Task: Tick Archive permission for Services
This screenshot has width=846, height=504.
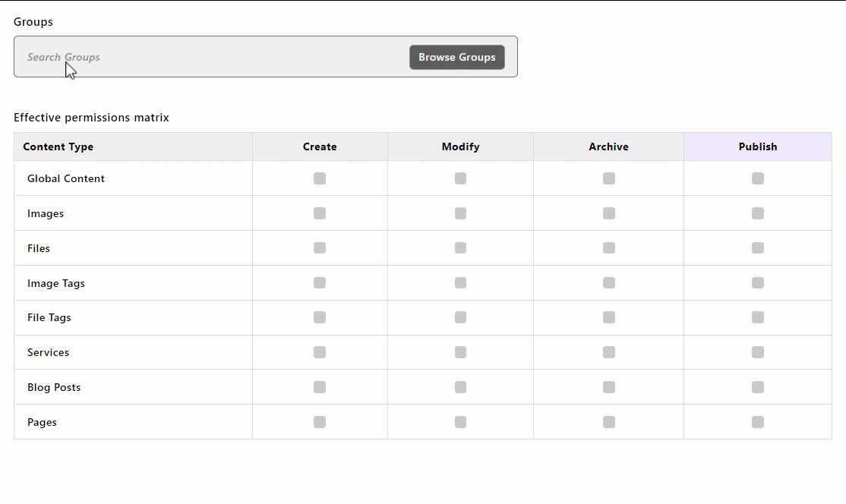Action: click(609, 352)
